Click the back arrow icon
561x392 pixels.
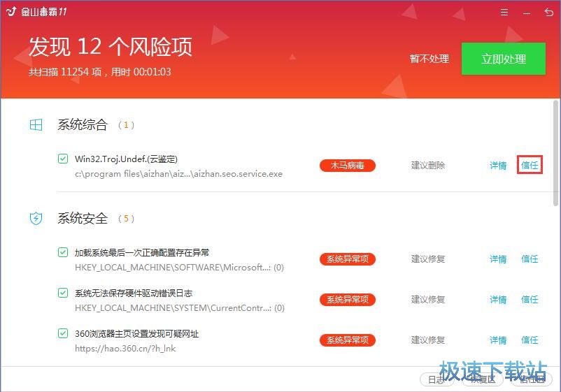[x=549, y=13]
